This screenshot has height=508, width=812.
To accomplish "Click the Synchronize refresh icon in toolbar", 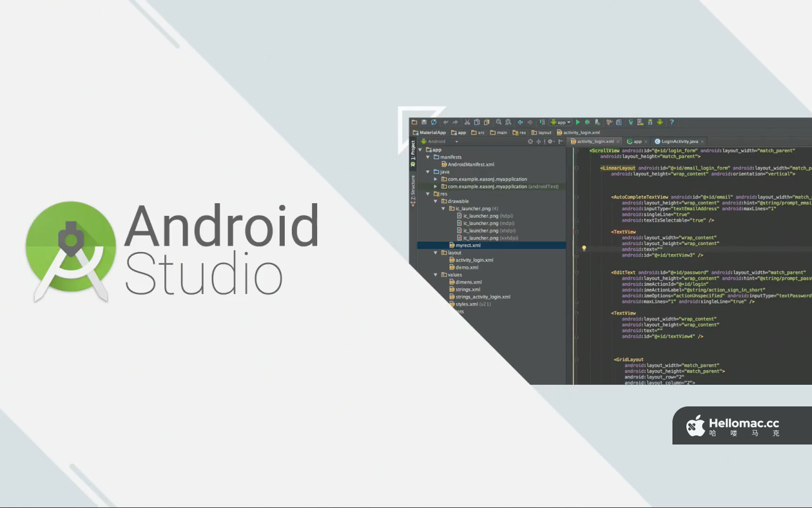I will [x=433, y=123].
